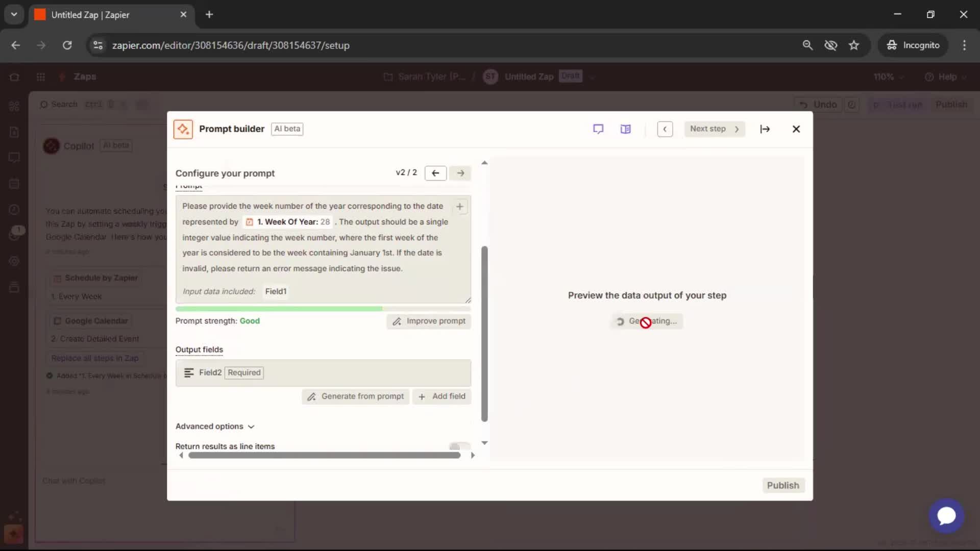Click Generate from prompt button

click(356, 396)
